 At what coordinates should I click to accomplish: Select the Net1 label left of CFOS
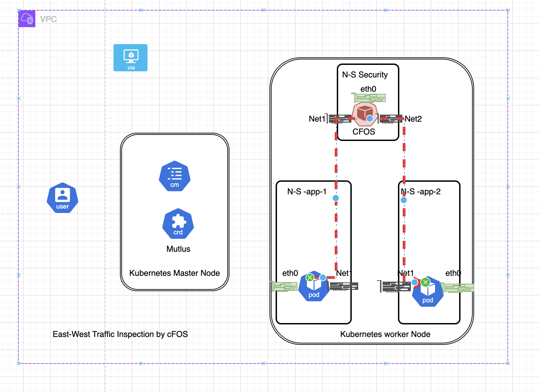pyautogui.click(x=317, y=119)
